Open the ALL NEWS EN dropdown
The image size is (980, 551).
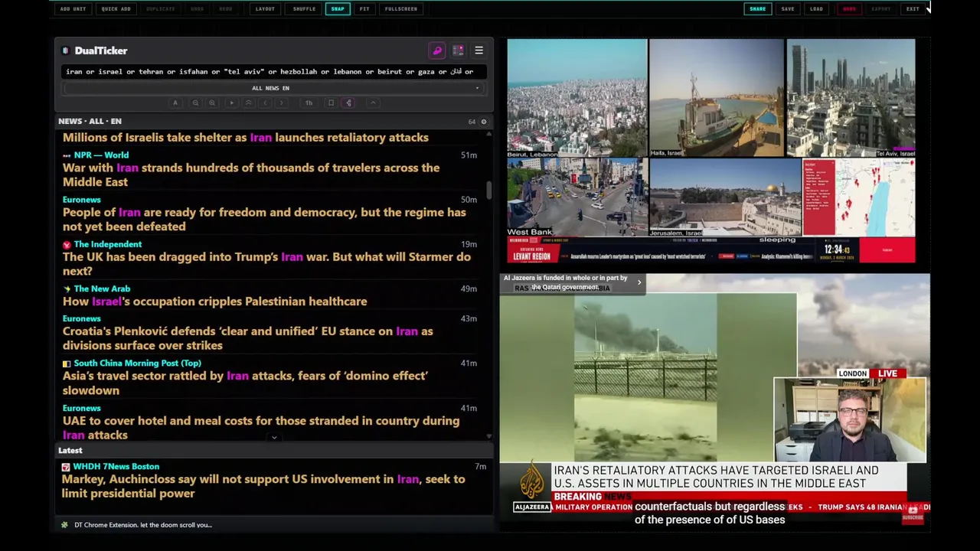click(x=273, y=88)
